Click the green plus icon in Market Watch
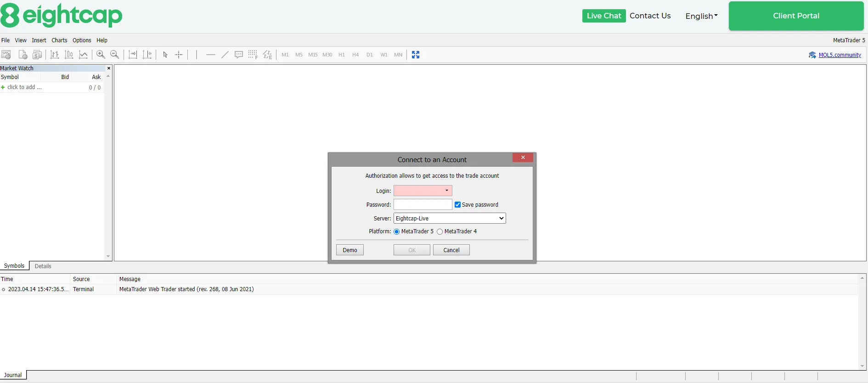Viewport: 868px width, 383px height. [x=3, y=87]
